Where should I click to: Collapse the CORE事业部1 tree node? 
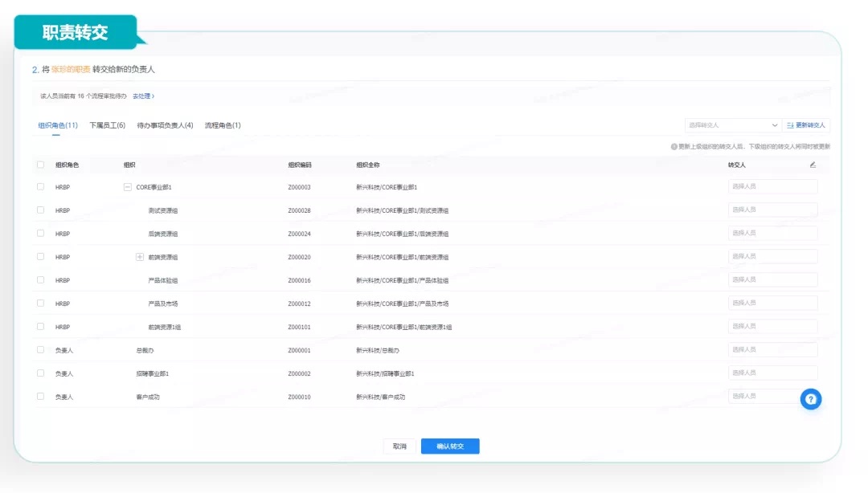127,187
